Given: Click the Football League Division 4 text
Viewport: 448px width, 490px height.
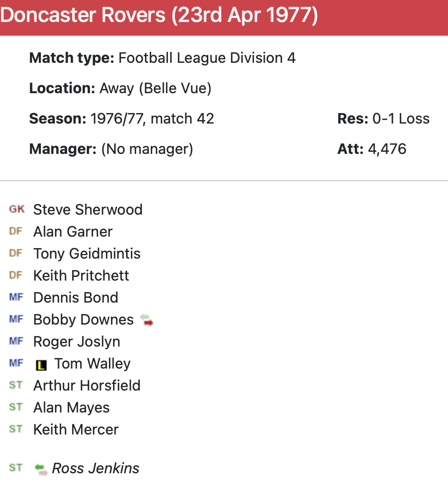Looking at the screenshot, I should pyautogui.click(x=207, y=58).
